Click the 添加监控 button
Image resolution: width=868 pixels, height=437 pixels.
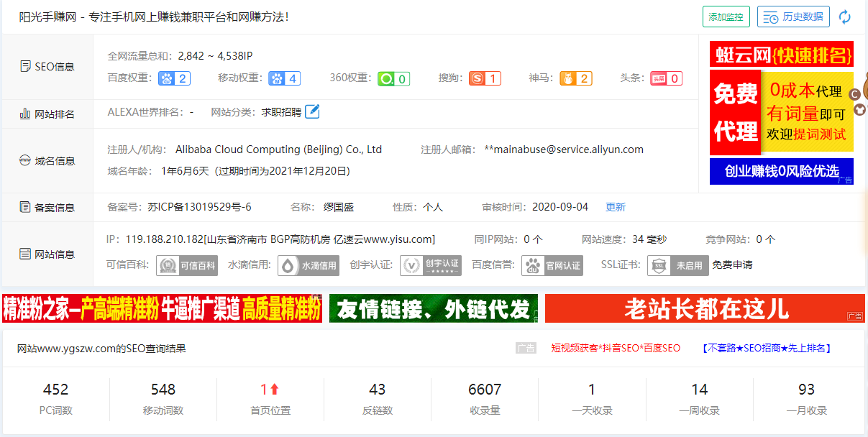(x=726, y=17)
